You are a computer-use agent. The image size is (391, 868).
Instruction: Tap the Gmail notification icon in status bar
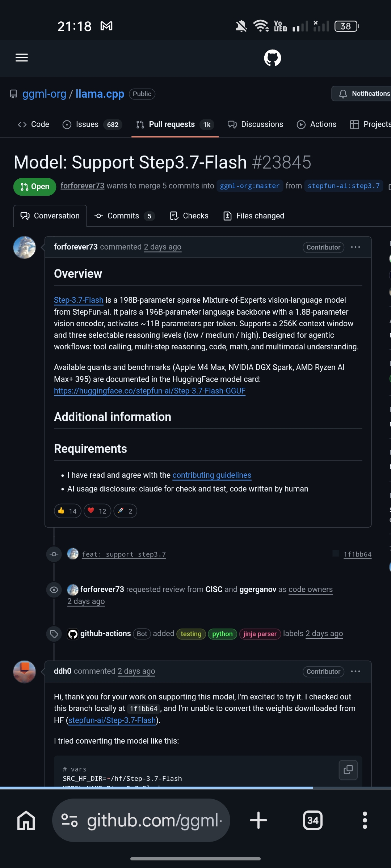(106, 26)
